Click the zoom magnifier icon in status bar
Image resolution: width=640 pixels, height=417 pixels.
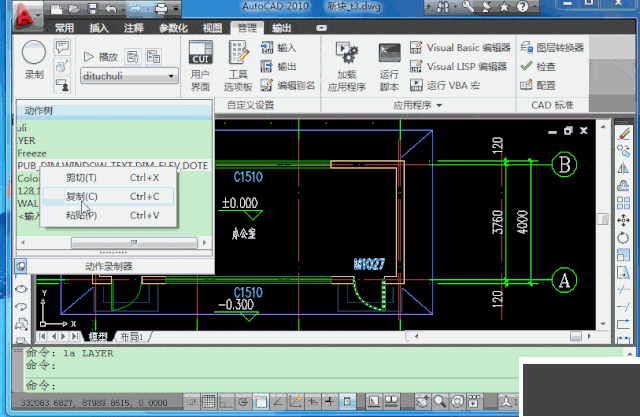(x=439, y=402)
